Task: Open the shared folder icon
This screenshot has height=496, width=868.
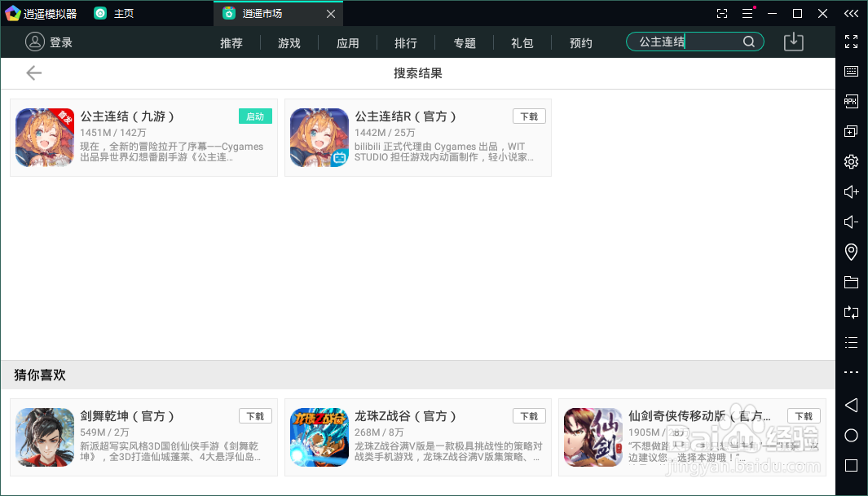Action: pyautogui.click(x=852, y=282)
